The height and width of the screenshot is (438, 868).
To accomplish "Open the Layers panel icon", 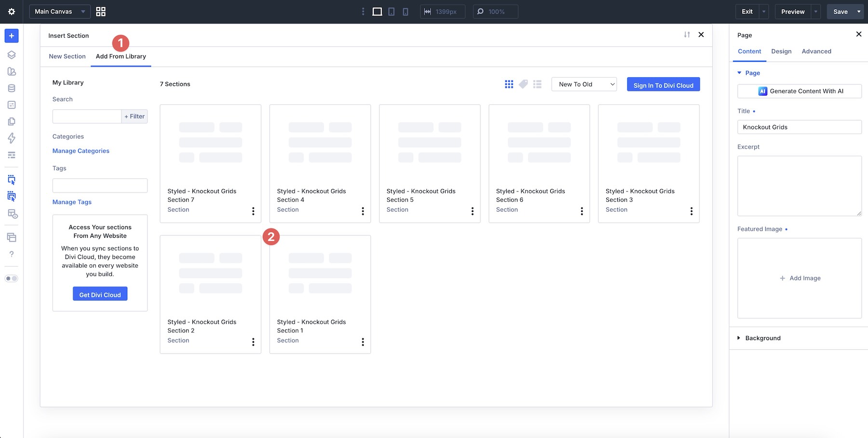I will tap(12, 55).
